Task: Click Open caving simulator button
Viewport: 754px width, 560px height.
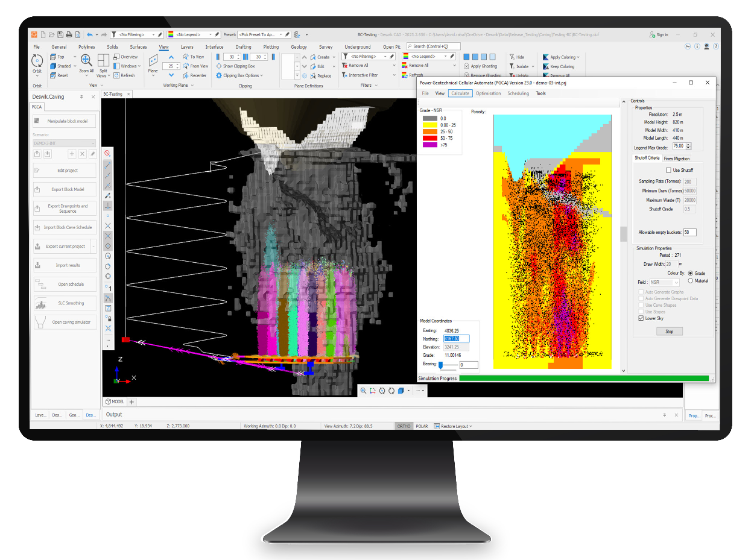Action: pos(64,322)
